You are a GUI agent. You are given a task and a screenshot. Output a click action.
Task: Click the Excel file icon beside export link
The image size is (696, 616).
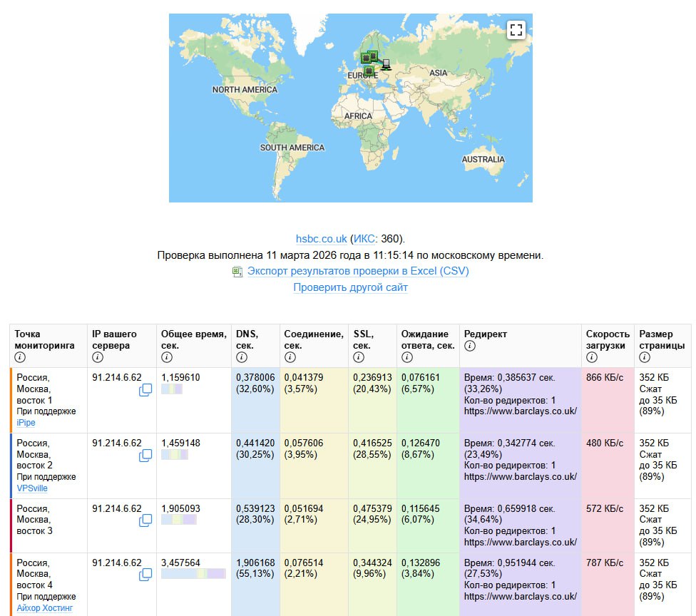point(237,272)
